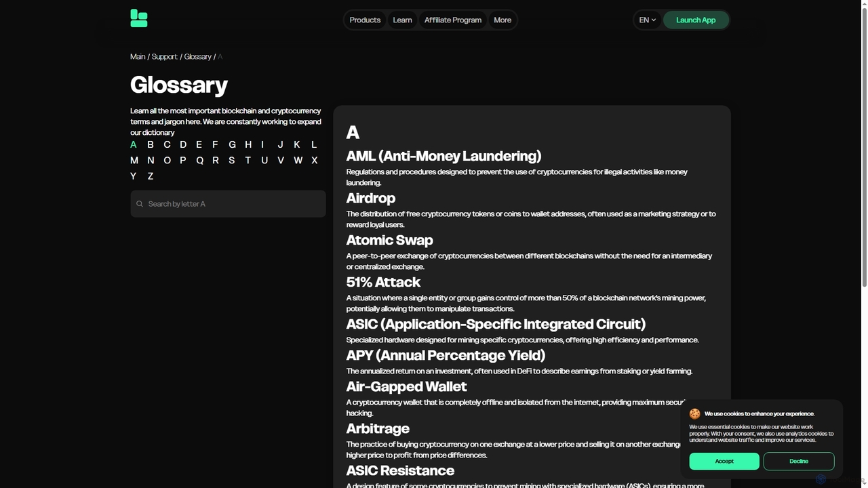Select letter W in alphabet index
The image size is (868, 488).
click(x=298, y=161)
